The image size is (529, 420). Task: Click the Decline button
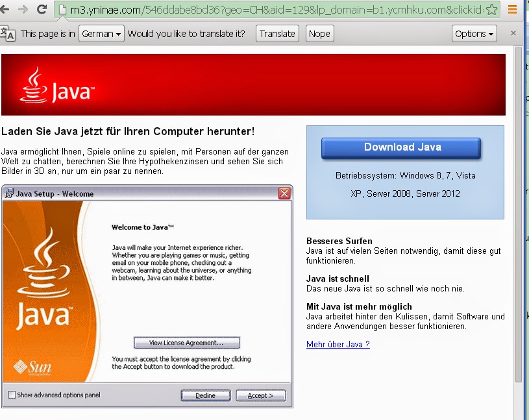point(206,395)
